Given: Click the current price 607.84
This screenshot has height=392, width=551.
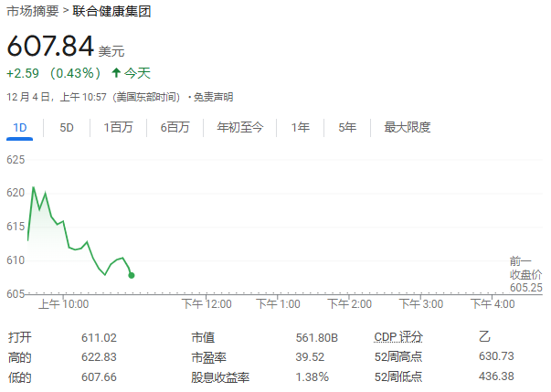Looking at the screenshot, I should (50, 46).
